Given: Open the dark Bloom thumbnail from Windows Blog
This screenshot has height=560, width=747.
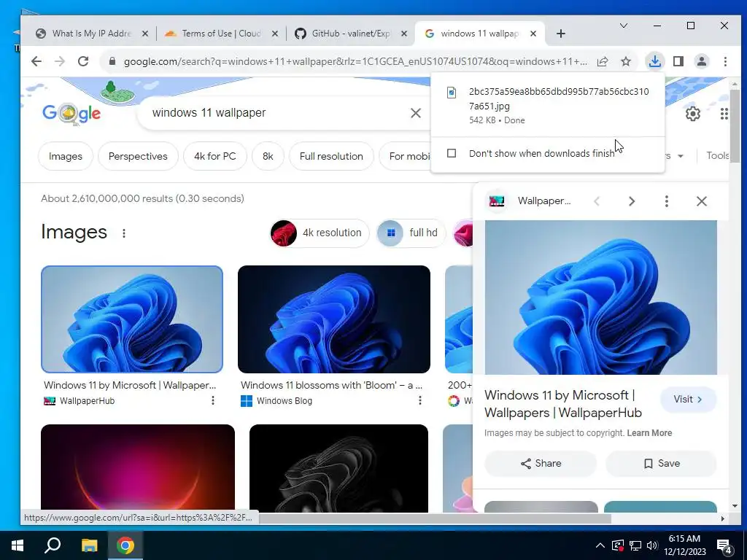Looking at the screenshot, I should (x=334, y=319).
